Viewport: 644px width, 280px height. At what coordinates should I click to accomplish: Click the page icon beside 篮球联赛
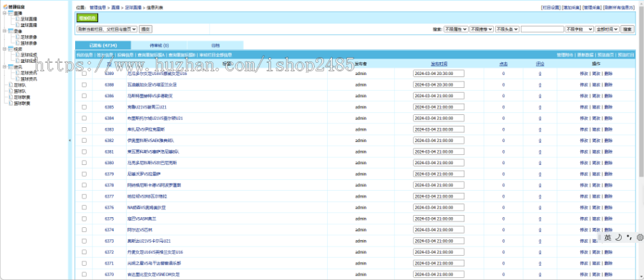click(11, 103)
